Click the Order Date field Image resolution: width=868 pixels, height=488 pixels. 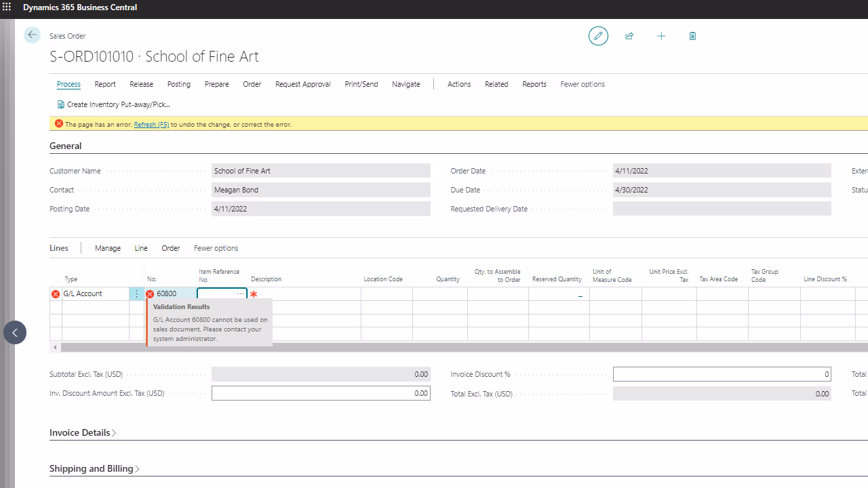pyautogui.click(x=722, y=171)
